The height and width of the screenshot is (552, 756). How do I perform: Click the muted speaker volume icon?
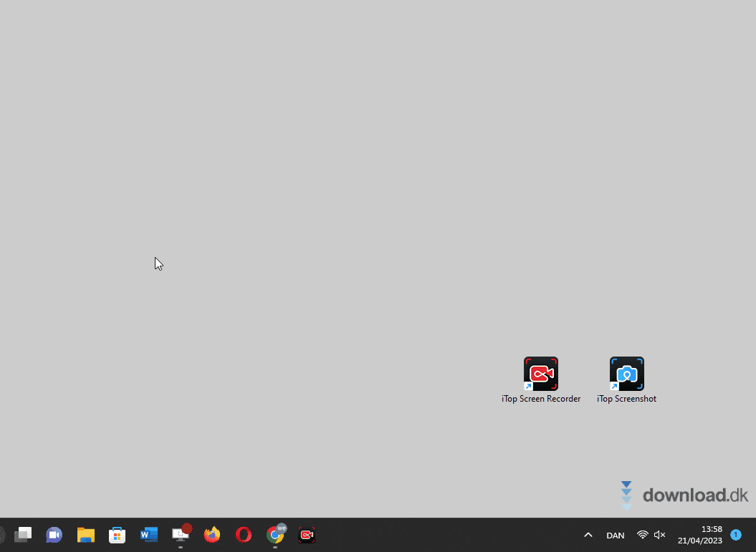pos(659,535)
